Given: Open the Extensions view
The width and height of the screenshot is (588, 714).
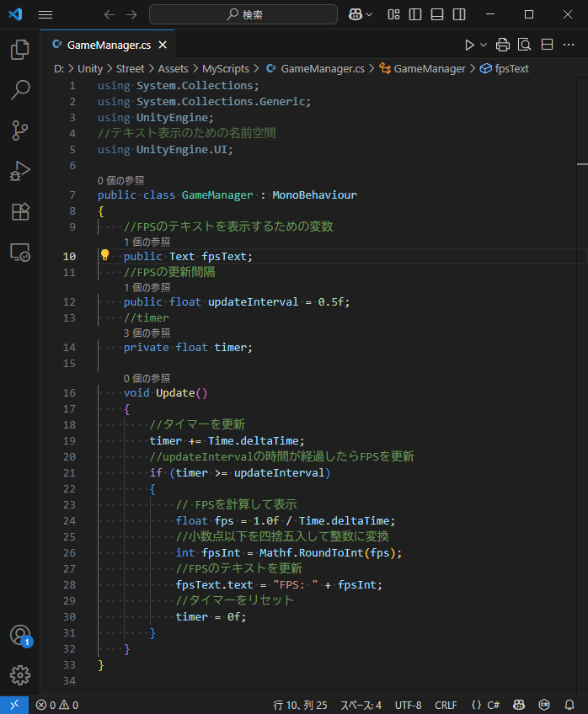Looking at the screenshot, I should 20,211.
